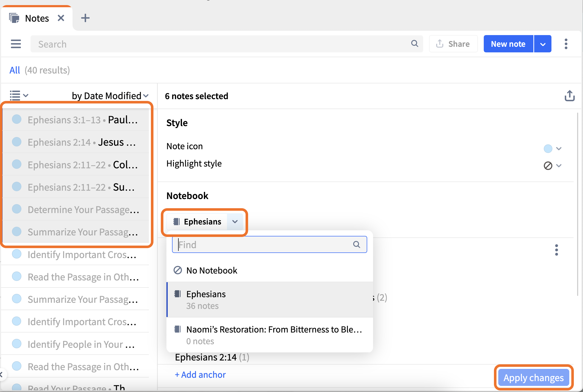Click blue icon of Determine Your Passage note
Viewport: 583px width, 392px height.
[17, 209]
